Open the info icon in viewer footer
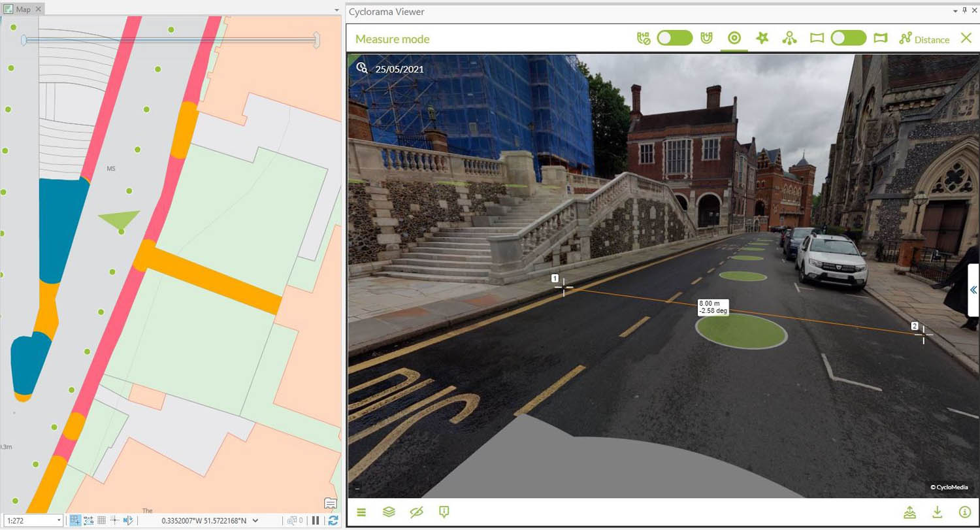Viewport: 980px width, 530px height. pyautogui.click(x=965, y=512)
